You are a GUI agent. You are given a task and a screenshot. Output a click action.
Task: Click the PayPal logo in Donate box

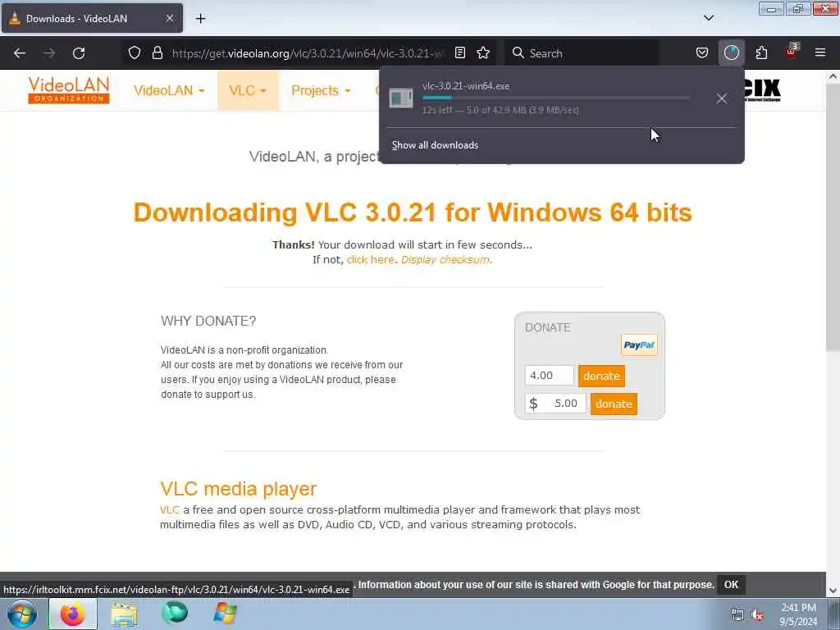click(x=638, y=345)
